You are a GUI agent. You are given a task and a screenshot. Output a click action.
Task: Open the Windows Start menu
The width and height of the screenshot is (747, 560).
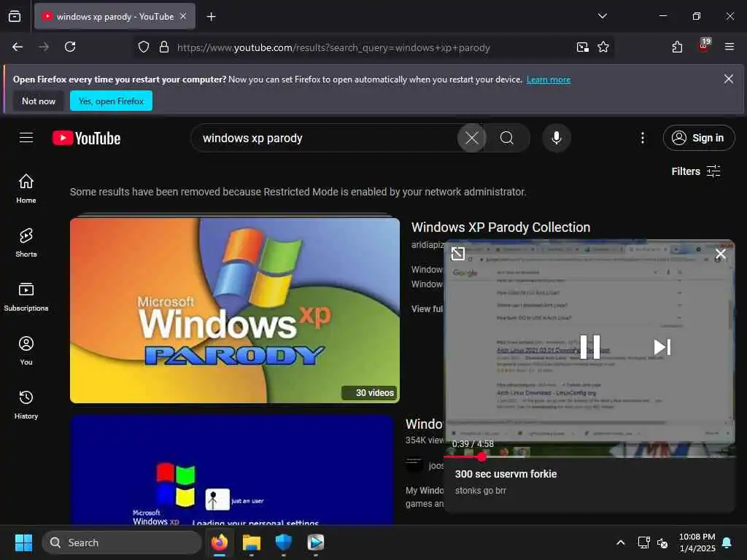click(23, 542)
